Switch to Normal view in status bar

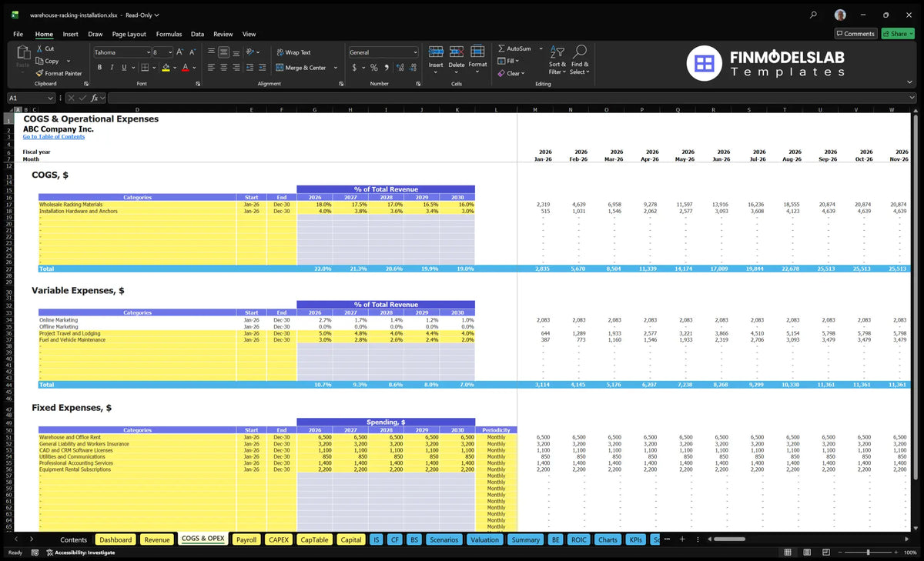(788, 553)
